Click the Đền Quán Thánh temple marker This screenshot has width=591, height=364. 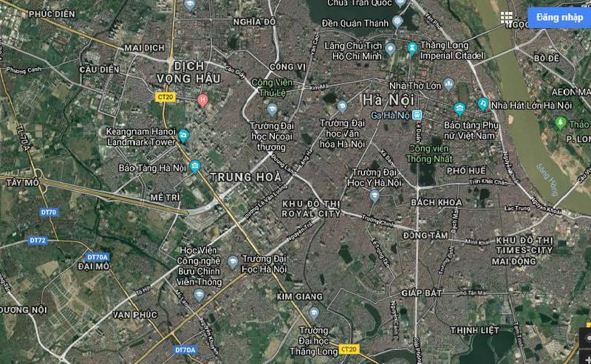[x=397, y=22]
